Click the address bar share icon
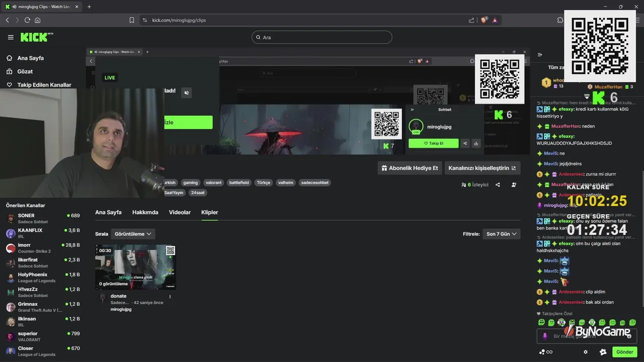 pos(471,20)
